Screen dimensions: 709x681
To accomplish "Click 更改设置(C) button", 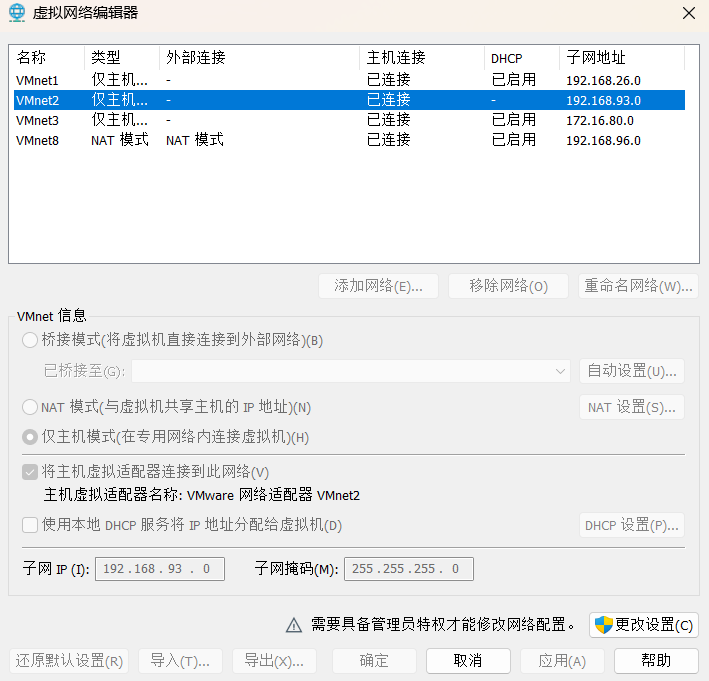I will click(x=644, y=625).
